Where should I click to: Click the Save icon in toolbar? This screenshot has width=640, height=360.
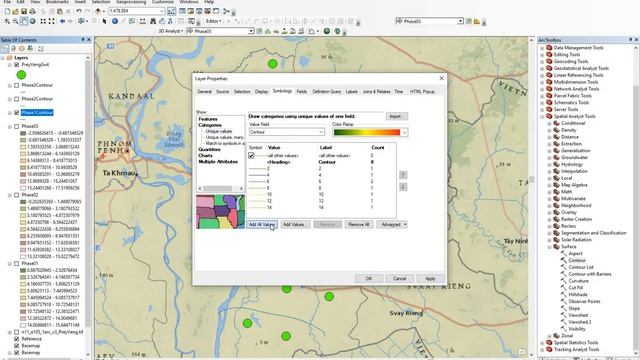(24, 11)
